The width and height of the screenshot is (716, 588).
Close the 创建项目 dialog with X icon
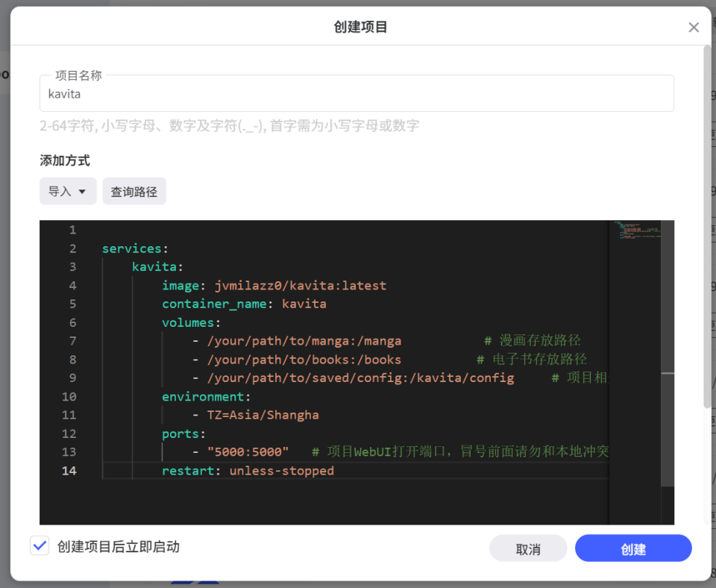694,28
